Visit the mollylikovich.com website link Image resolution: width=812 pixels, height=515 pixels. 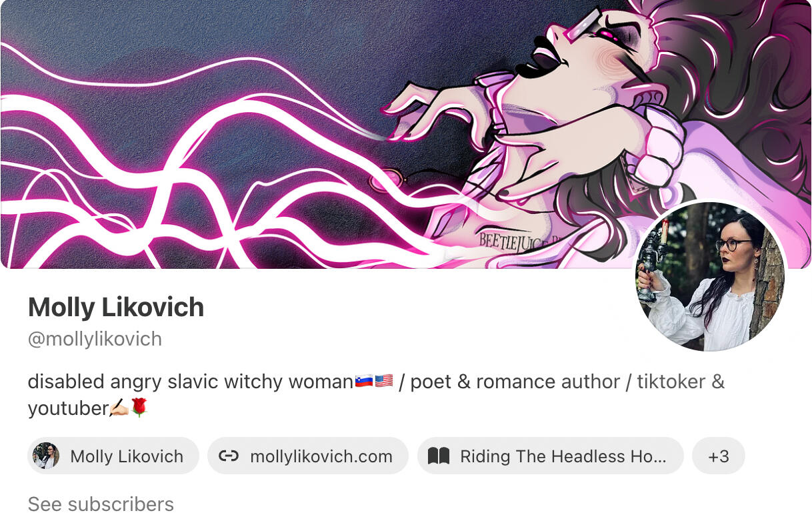coord(308,456)
